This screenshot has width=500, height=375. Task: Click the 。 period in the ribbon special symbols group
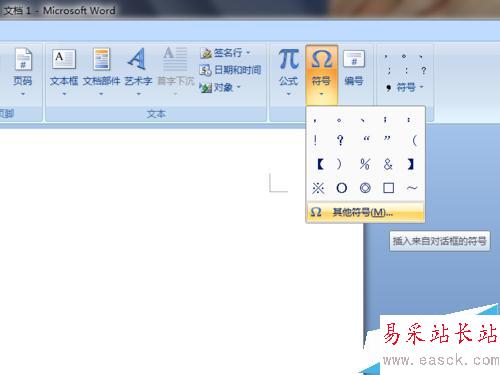pyautogui.click(x=404, y=56)
